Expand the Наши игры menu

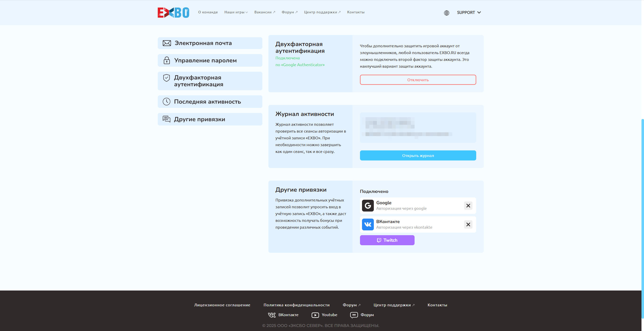coord(236,12)
